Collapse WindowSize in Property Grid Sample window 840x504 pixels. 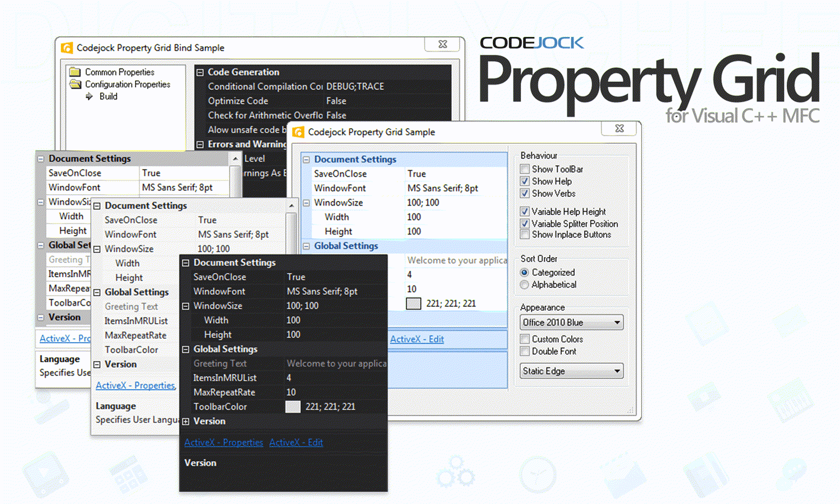pyautogui.click(x=306, y=203)
